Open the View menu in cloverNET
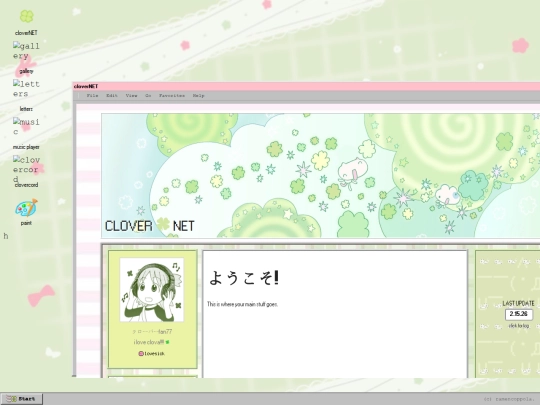The width and height of the screenshot is (540, 405). (131, 96)
